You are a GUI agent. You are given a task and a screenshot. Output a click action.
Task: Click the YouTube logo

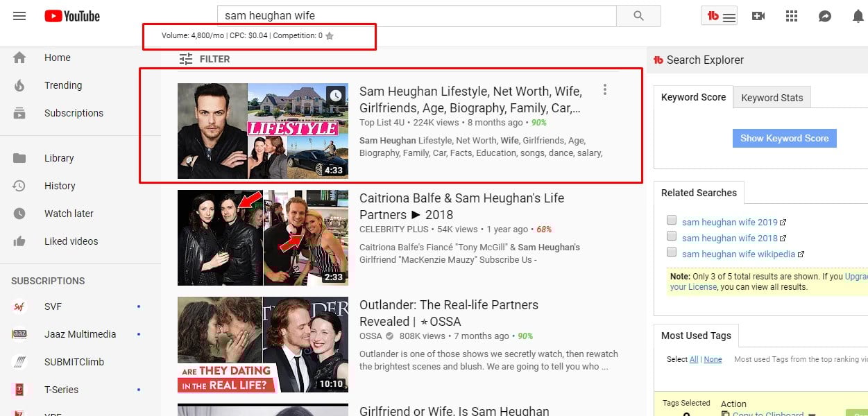coord(72,16)
